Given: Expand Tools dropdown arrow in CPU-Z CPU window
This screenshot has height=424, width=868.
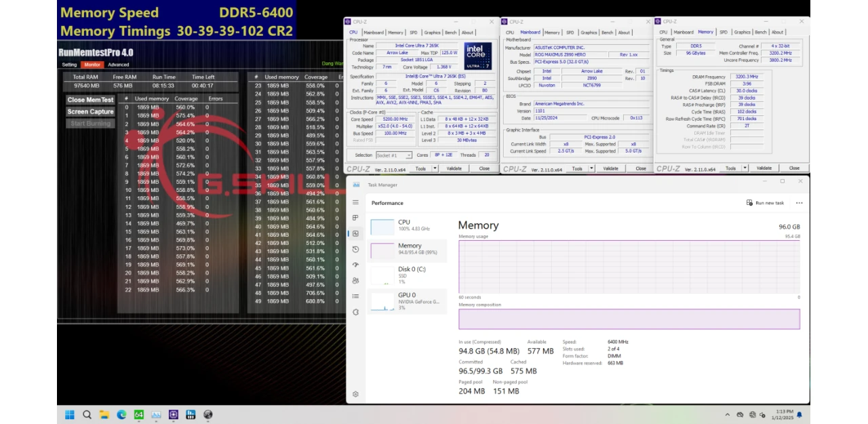Looking at the screenshot, I should [435, 168].
